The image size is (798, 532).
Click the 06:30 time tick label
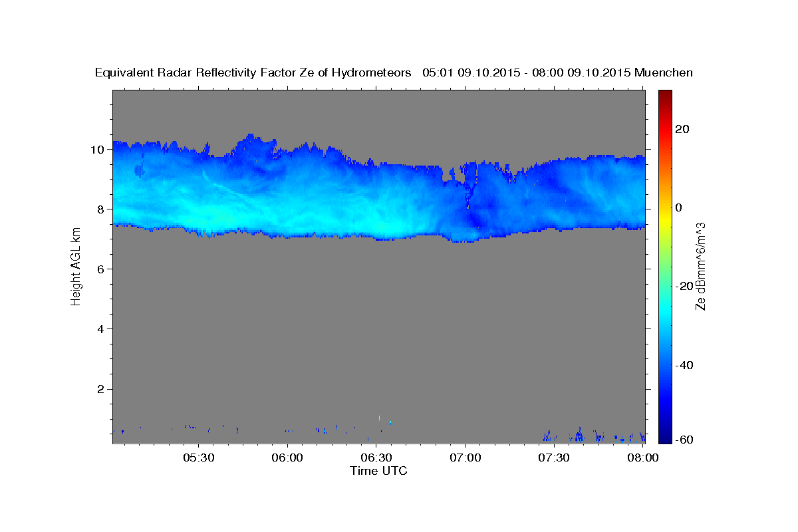coord(376,458)
